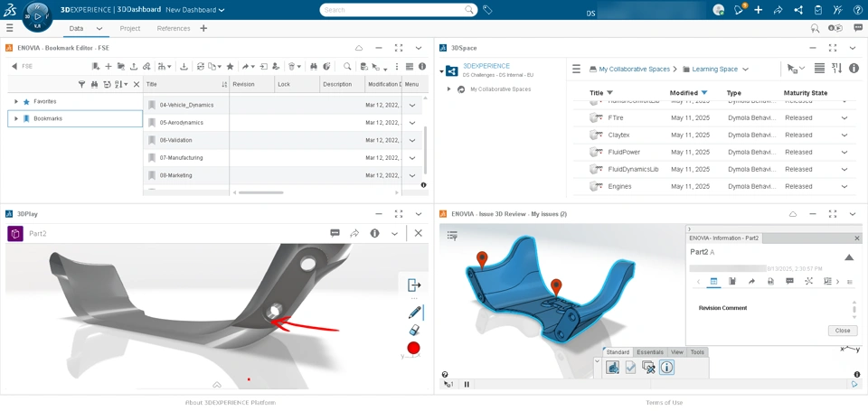Screen dimensions: 868x411
Task: Open the Data tab dropdown chevron
Action: pos(99,29)
